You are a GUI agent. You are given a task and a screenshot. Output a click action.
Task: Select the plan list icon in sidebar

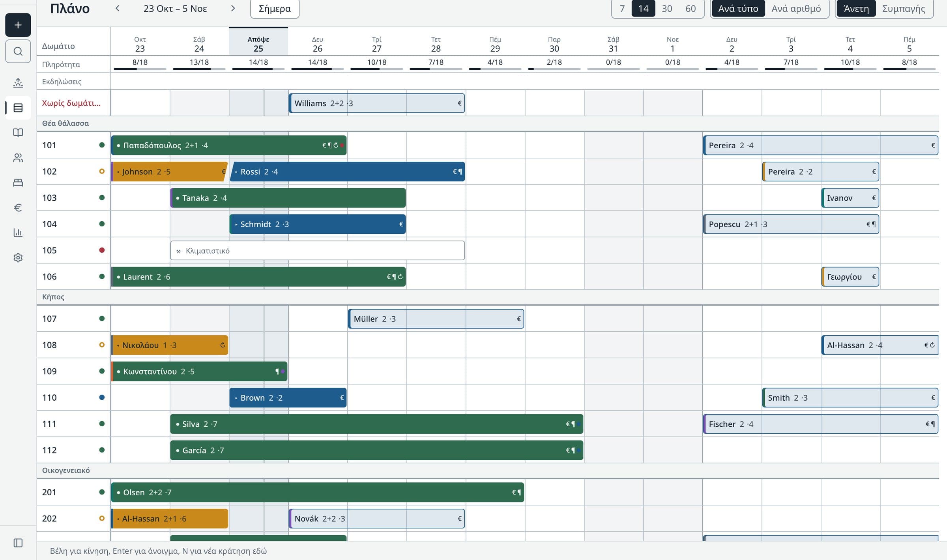click(18, 108)
